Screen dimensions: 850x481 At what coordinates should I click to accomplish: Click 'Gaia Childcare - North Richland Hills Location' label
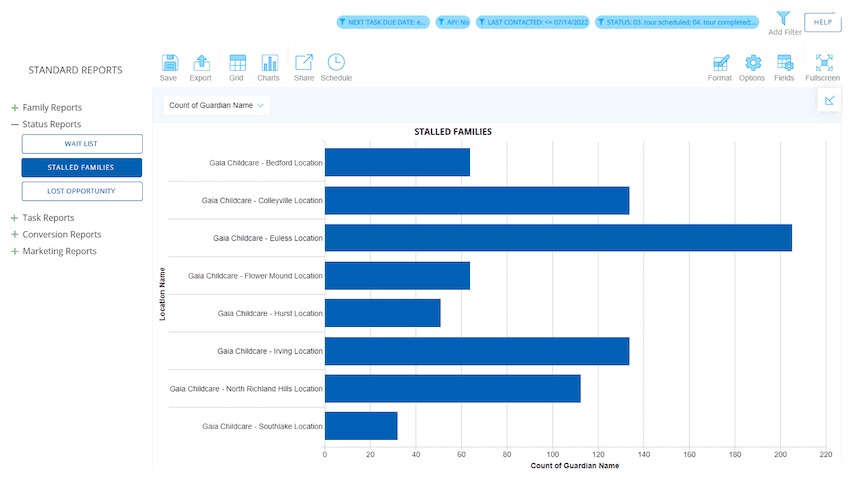(x=246, y=389)
